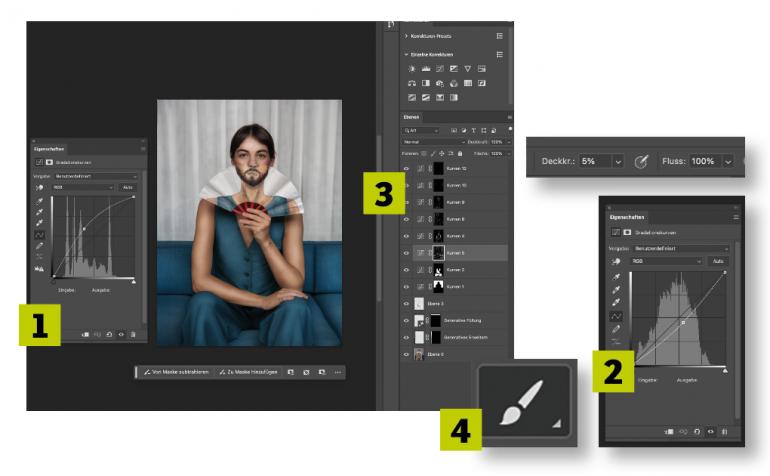The width and height of the screenshot is (770, 476).
Task: Add a Brightness/Contrast adjustment
Action: click(x=412, y=69)
